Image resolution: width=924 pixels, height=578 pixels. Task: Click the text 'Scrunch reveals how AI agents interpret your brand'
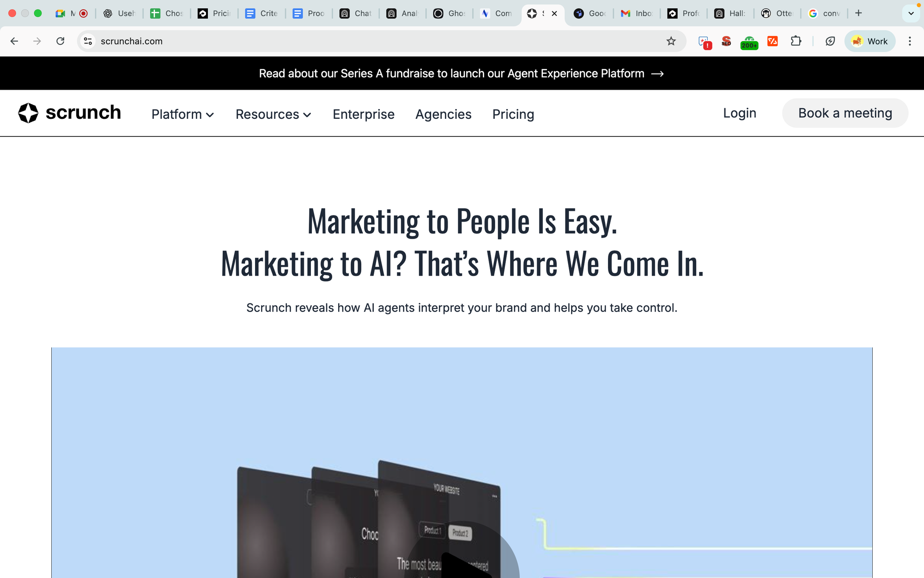(x=387, y=308)
